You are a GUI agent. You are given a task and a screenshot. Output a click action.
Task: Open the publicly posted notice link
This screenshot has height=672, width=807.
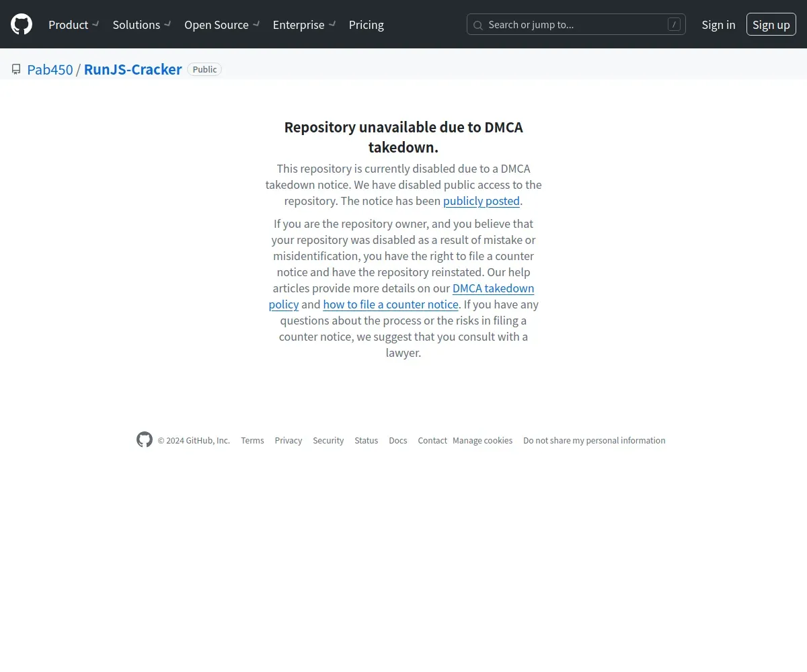point(482,201)
